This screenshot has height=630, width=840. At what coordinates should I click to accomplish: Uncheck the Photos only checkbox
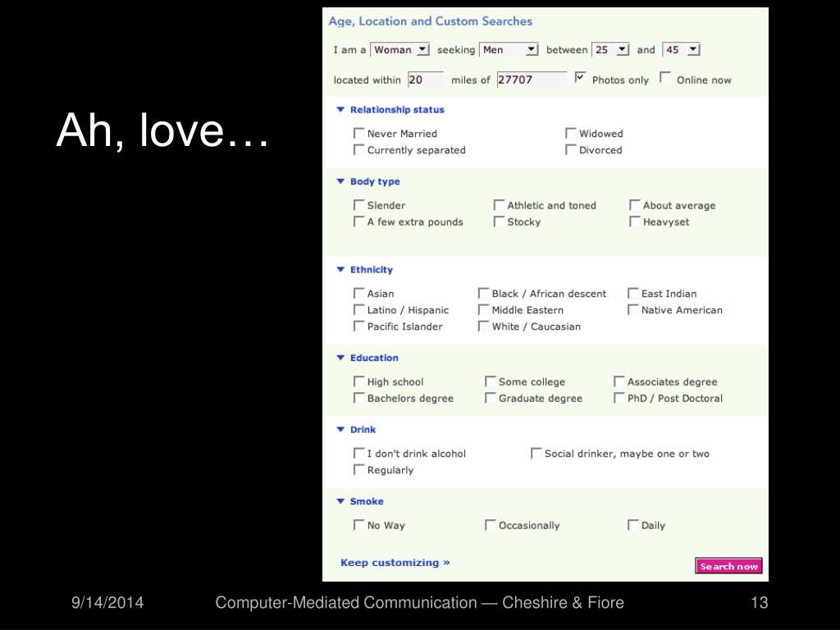580,78
